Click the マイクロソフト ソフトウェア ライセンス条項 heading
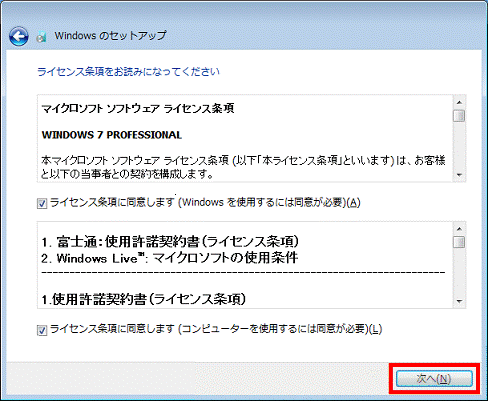The height and width of the screenshot is (401, 488). click(138, 108)
